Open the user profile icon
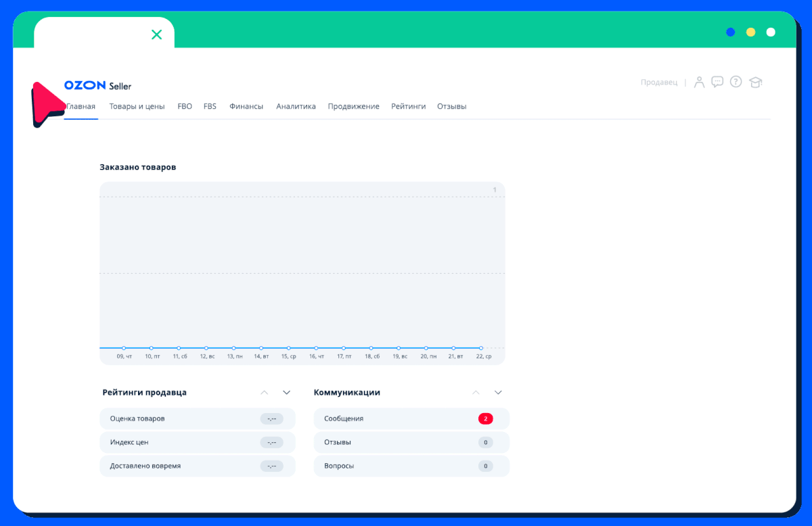 (699, 82)
